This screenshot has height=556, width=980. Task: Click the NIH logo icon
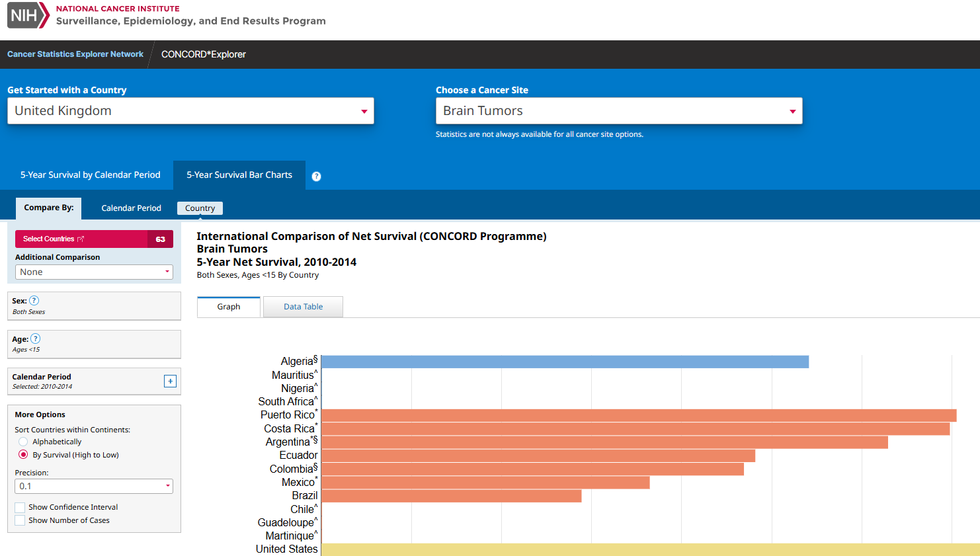coord(28,15)
